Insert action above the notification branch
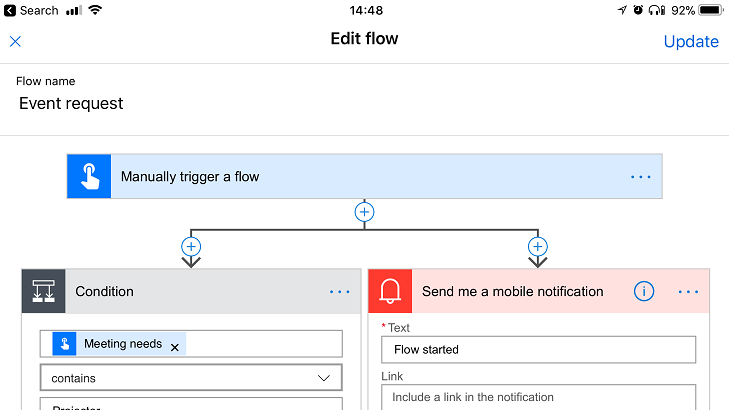The image size is (729, 410). pos(538,246)
